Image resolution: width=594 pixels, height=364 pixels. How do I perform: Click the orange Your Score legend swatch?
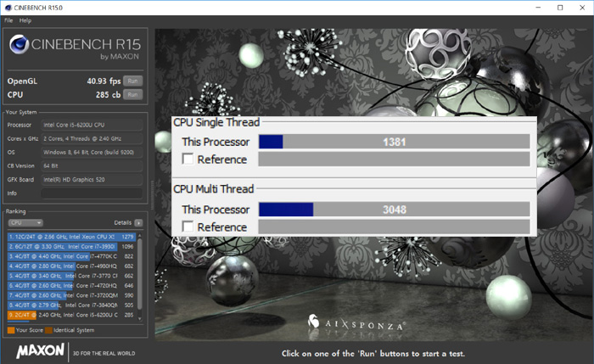[11, 330]
